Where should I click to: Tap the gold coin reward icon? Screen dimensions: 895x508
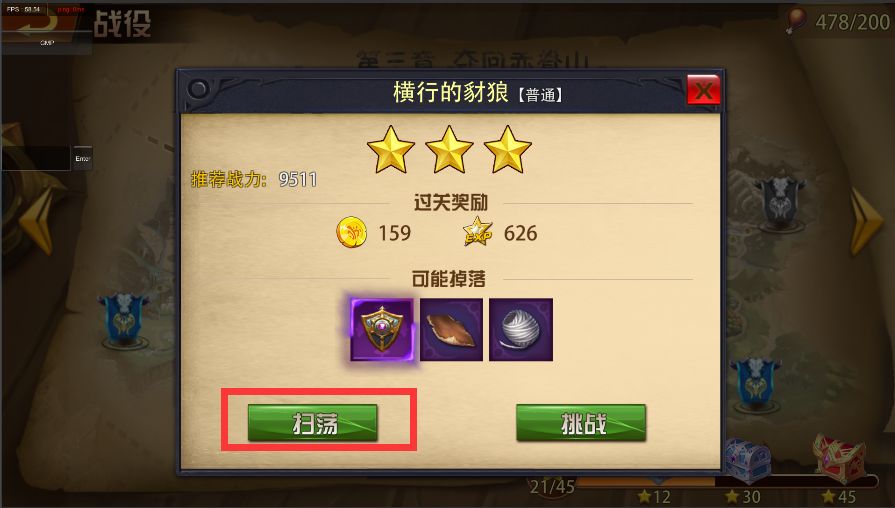[351, 232]
